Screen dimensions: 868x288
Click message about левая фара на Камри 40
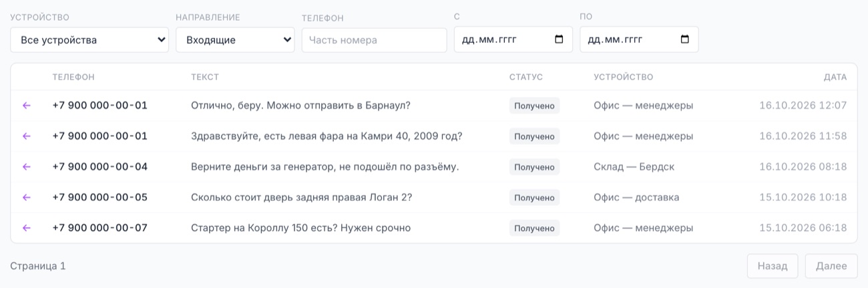click(327, 136)
